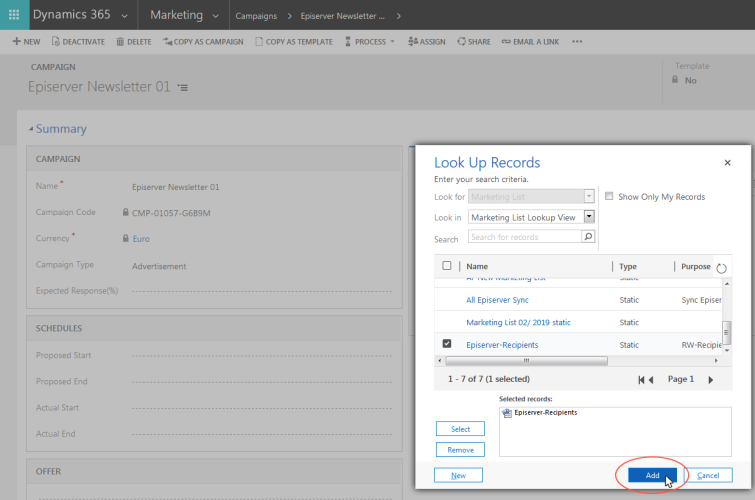Sort by the Purpose column header

695,266
